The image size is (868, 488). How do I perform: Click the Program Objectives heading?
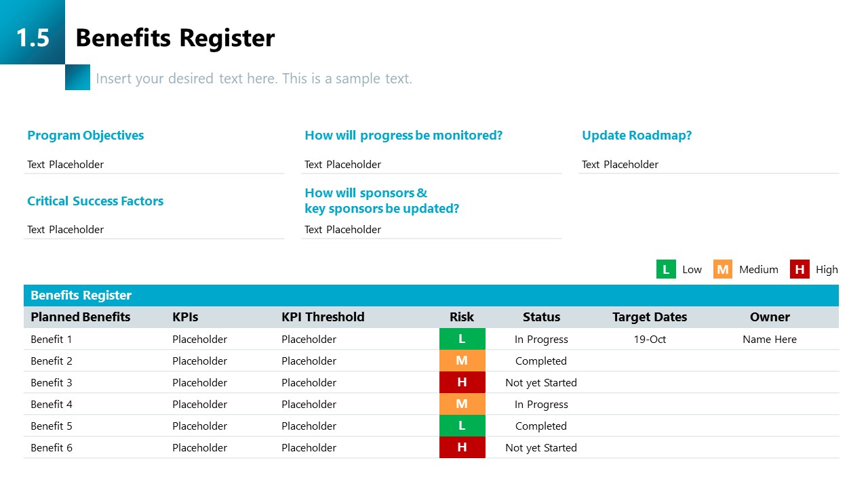point(85,136)
